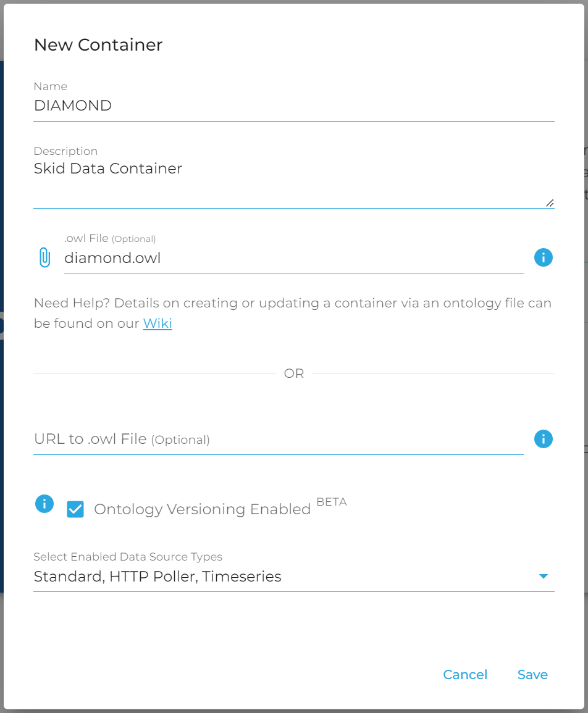The height and width of the screenshot is (713, 588).
Task: Uncheck the Ontology Versioning Enabled checkbox
Action: tap(75, 509)
